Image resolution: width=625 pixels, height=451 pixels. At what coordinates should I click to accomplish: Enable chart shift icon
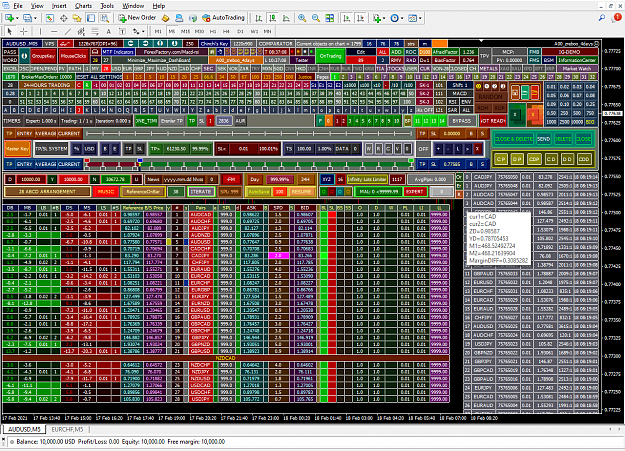(360, 18)
